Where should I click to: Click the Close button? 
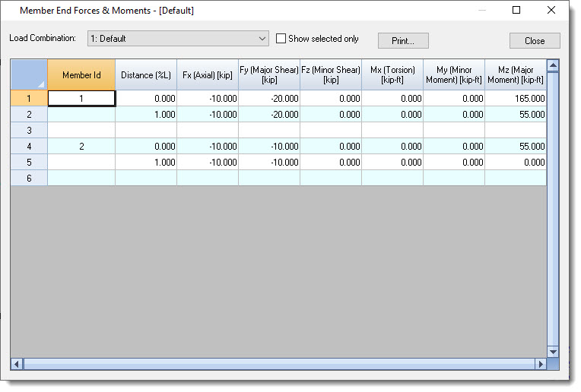534,41
